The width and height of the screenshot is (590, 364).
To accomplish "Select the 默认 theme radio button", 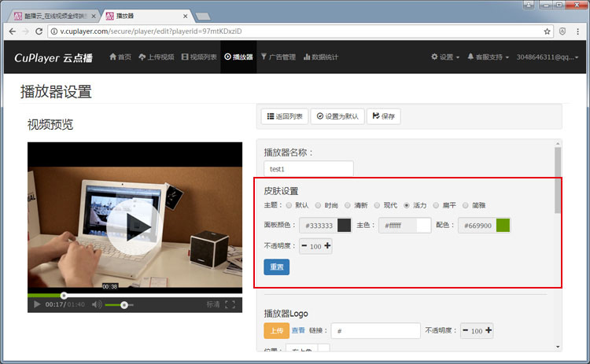I will 289,205.
